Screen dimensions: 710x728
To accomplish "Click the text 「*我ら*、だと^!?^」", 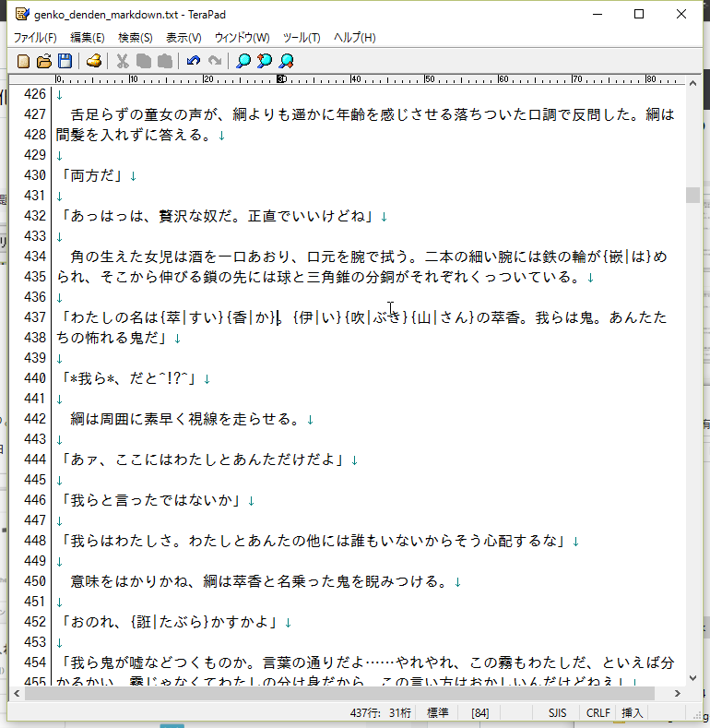I will pos(129,378).
